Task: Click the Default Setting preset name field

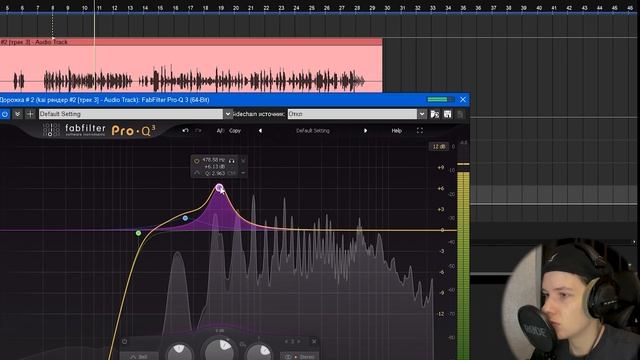Action: [131, 114]
